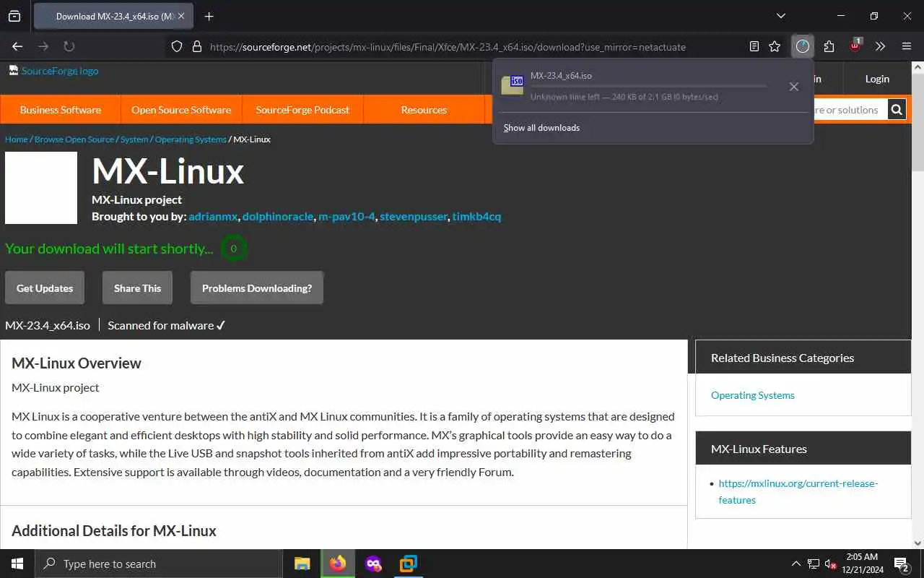Image resolution: width=924 pixels, height=578 pixels.
Task: Open Firefox recent browsing sidebar icon
Action: click(x=14, y=16)
